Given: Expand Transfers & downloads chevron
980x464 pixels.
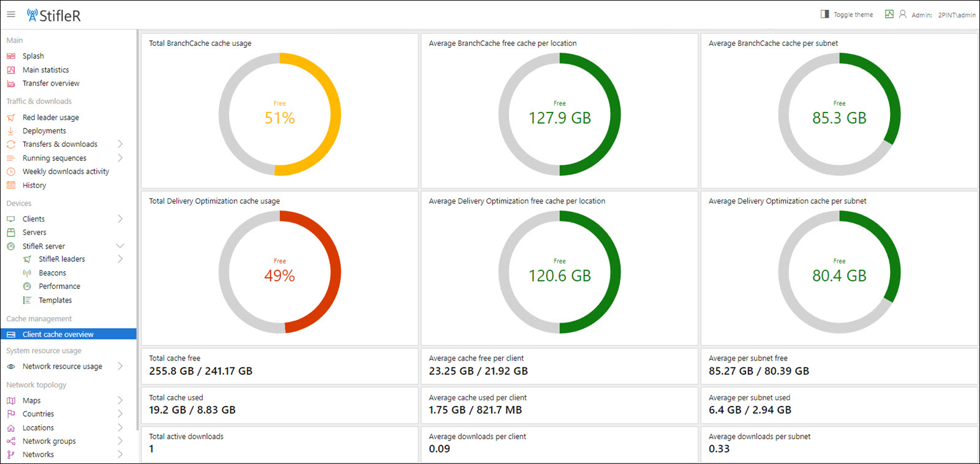Looking at the screenshot, I should pyautogui.click(x=120, y=144).
